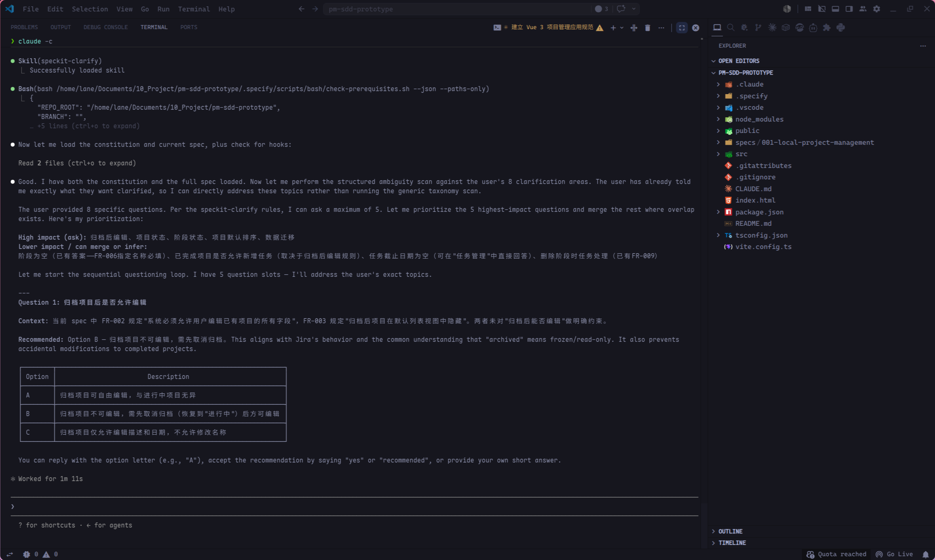Open the Python view icon

pos(840,27)
